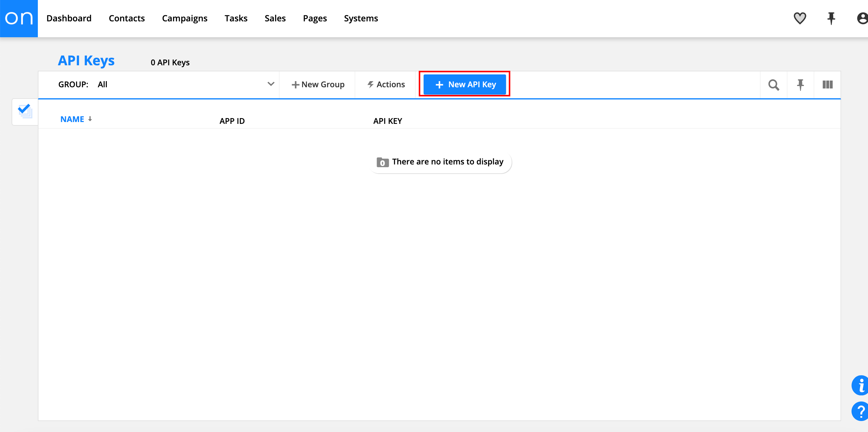The width and height of the screenshot is (868, 432).
Task: Click the 0 API Keys count text
Action: pos(170,62)
